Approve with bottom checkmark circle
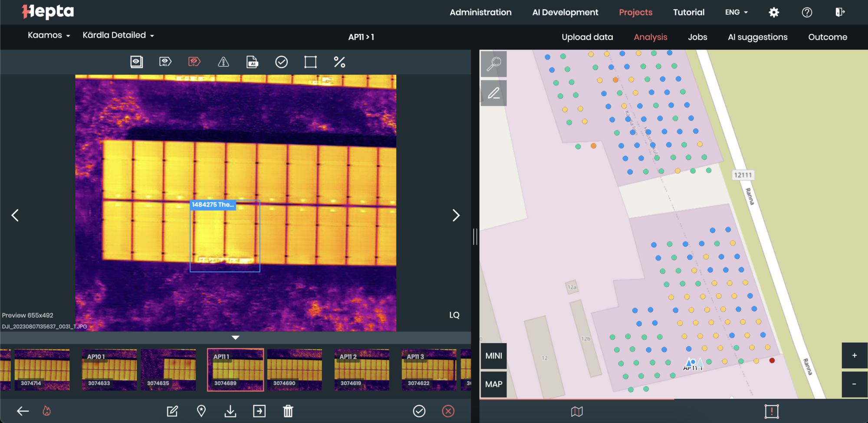 pyautogui.click(x=419, y=411)
